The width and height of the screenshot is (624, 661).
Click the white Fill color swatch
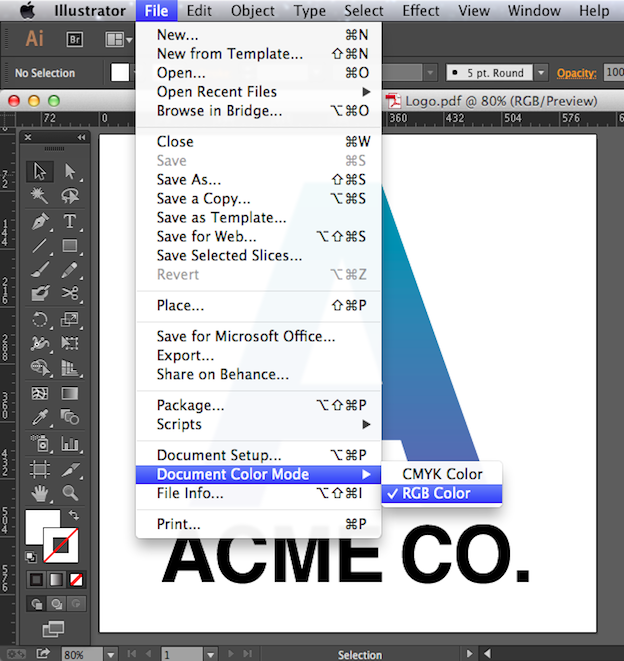pyautogui.click(x=41, y=526)
